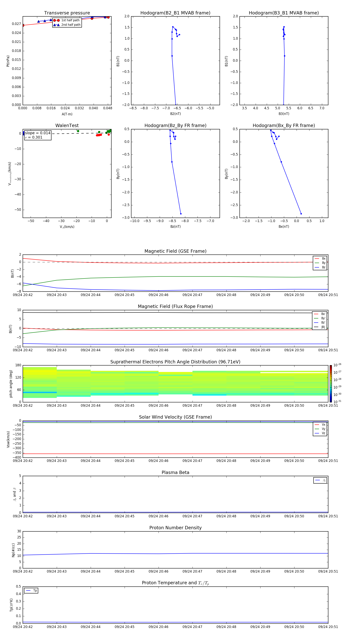Click the 'Plasma Beta' plot title
Image resolution: width=351 pixels, height=644 pixels.
(175, 473)
